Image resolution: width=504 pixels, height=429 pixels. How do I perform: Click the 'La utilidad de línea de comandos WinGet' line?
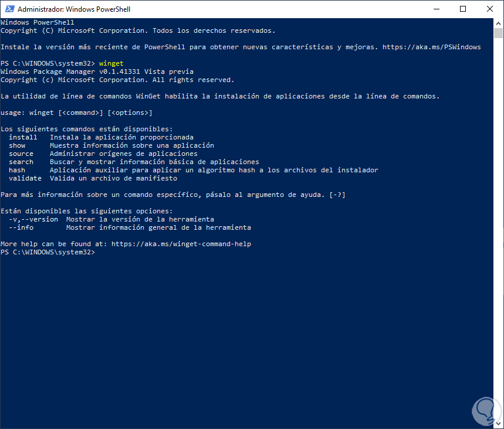point(220,96)
